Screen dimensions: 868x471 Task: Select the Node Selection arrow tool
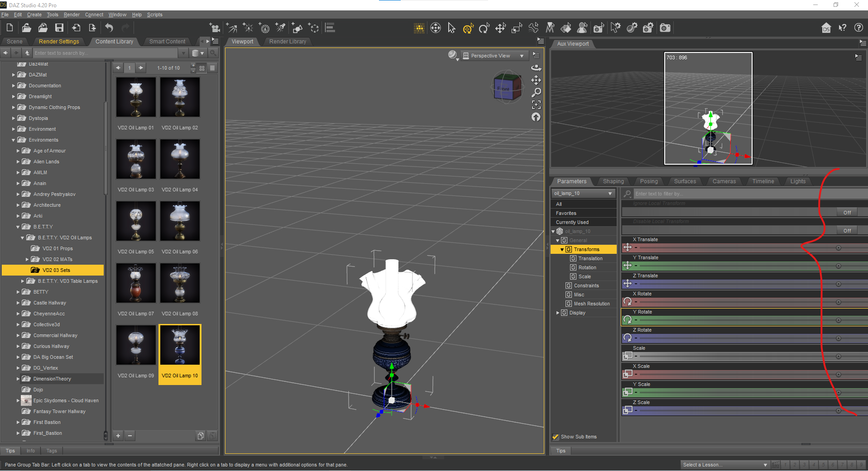click(x=451, y=28)
